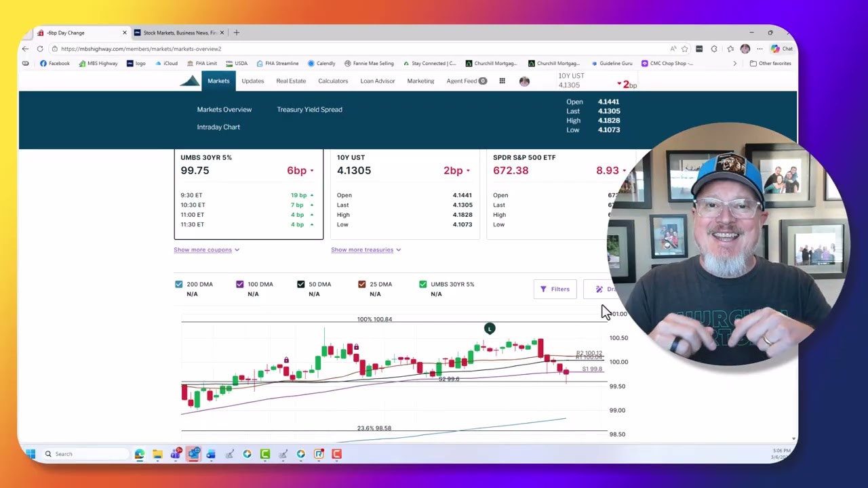This screenshot has height=488, width=868.
Task: Open the Updates menu
Action: [x=253, y=81]
